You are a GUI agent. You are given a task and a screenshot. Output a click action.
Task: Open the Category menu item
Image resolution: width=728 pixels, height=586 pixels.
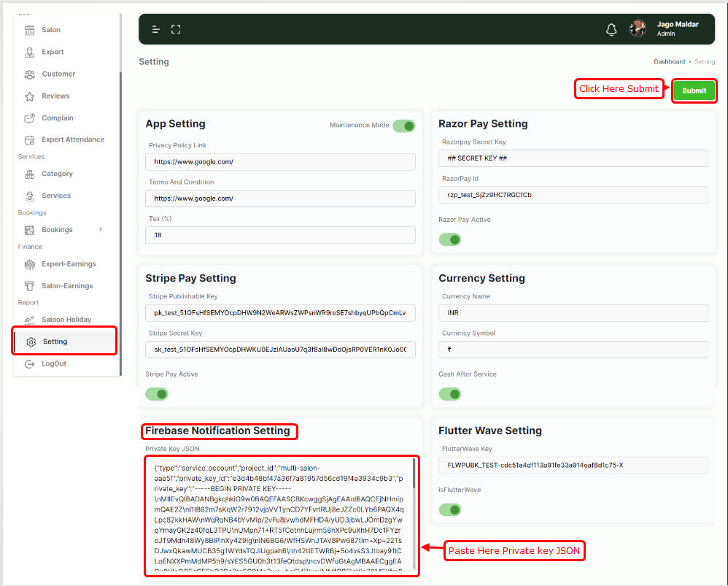57,174
